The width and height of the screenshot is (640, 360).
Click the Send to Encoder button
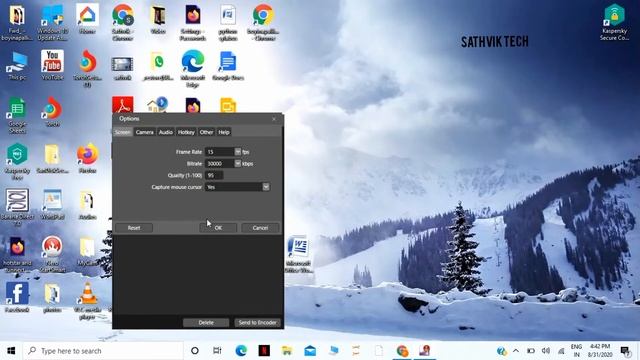coord(257,322)
